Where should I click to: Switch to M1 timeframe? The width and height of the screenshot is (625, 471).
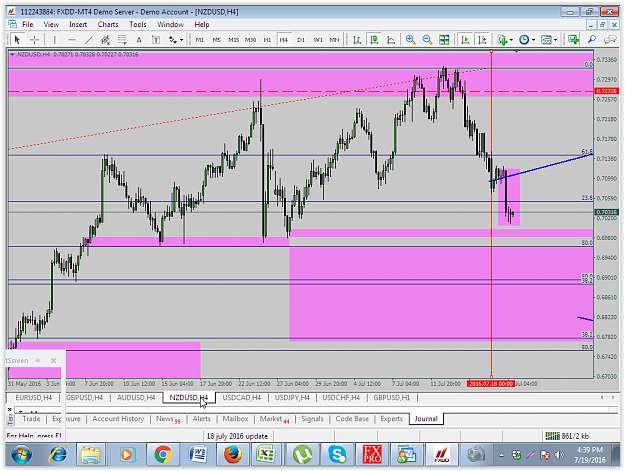[200, 39]
